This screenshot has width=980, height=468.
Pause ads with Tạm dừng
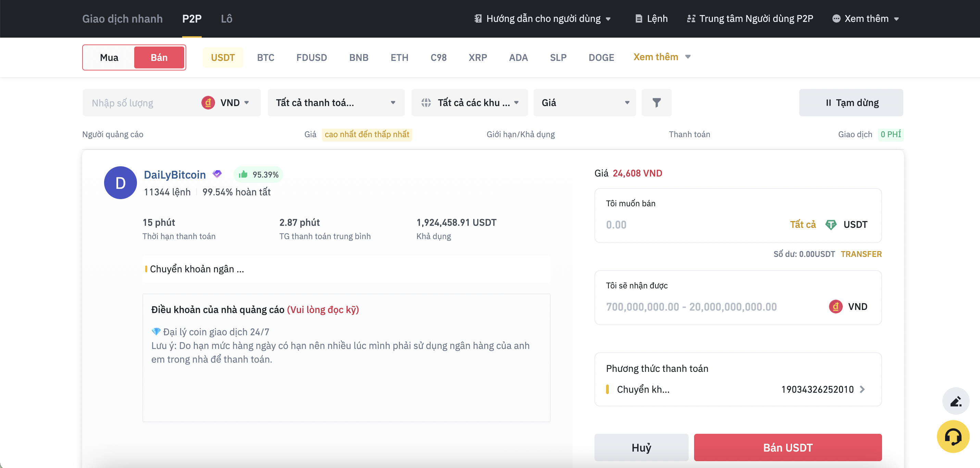851,102
